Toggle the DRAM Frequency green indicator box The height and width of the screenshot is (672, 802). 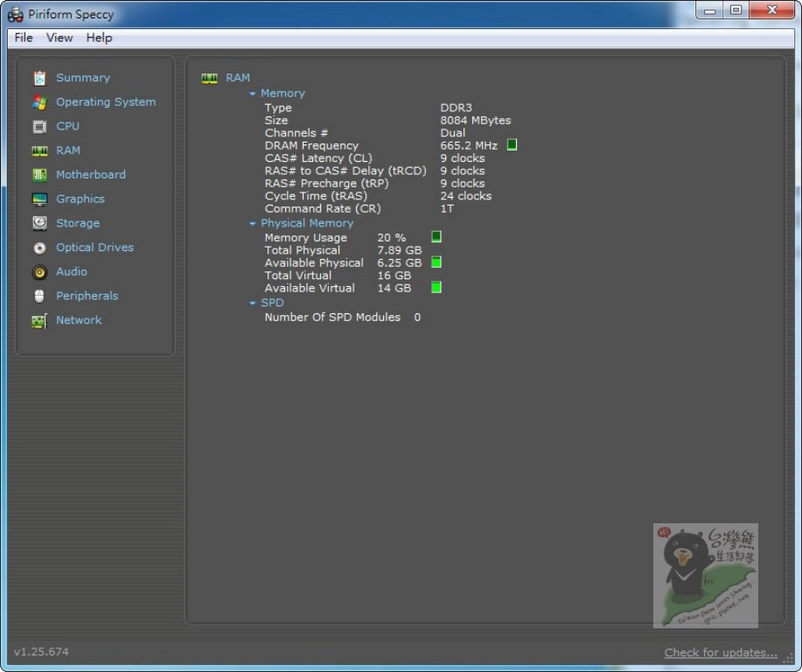click(x=512, y=145)
